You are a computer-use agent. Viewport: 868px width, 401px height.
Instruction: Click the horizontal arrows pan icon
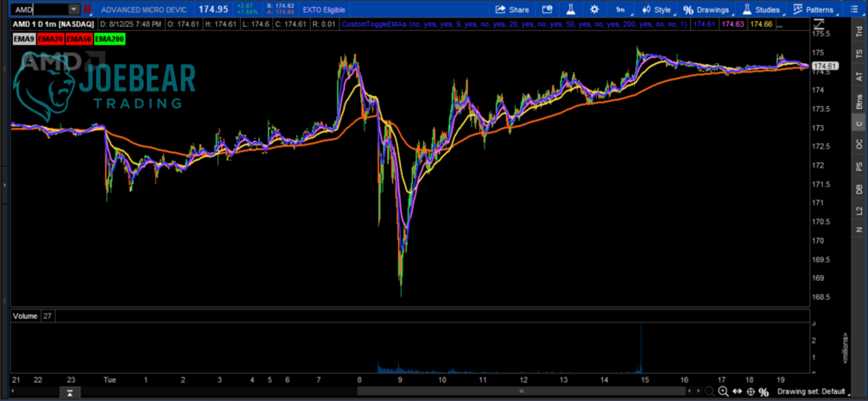737,392
